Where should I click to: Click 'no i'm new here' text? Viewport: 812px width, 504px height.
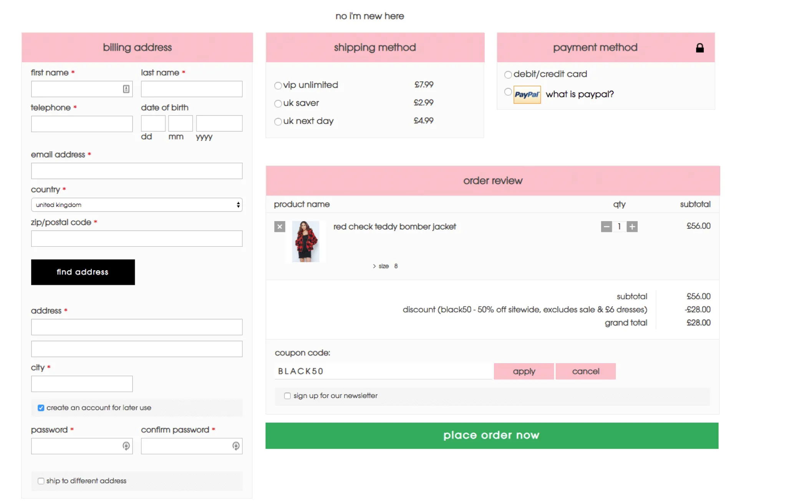370,16
